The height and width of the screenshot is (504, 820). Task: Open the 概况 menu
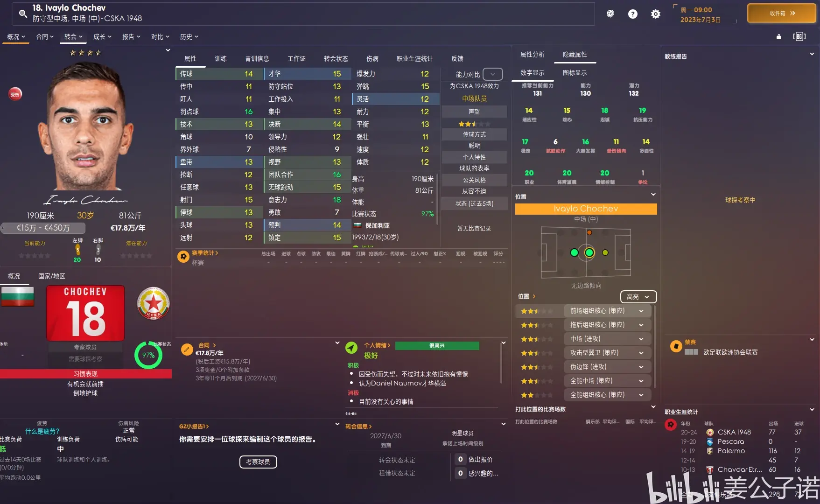(16, 37)
